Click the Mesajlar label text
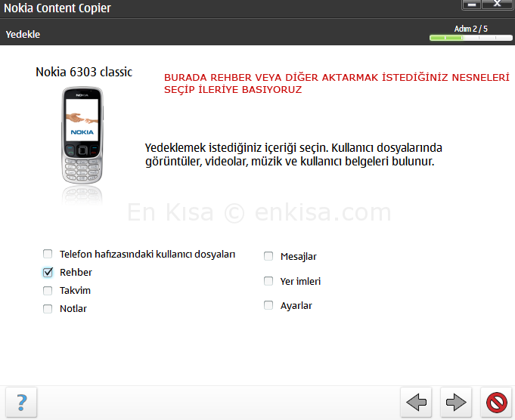 click(299, 257)
